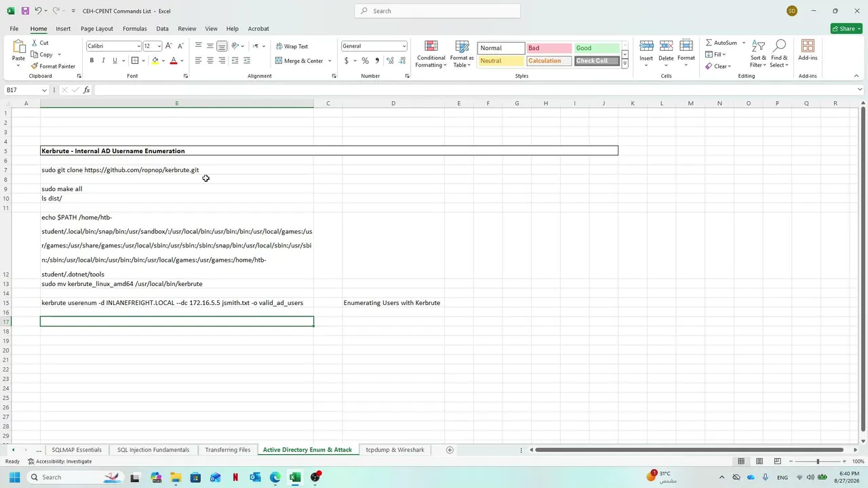Click Accessibility: Investigate in status bar
Screen dimensions: 868x488
pos(60,462)
